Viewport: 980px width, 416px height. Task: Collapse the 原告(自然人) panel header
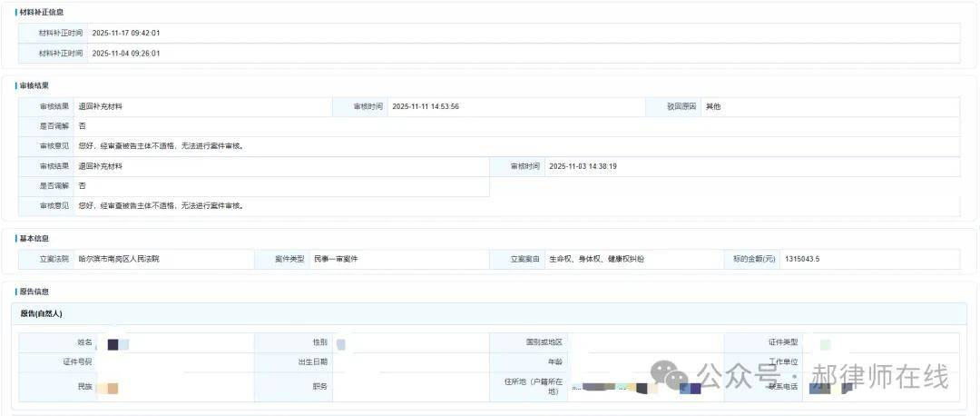41,313
